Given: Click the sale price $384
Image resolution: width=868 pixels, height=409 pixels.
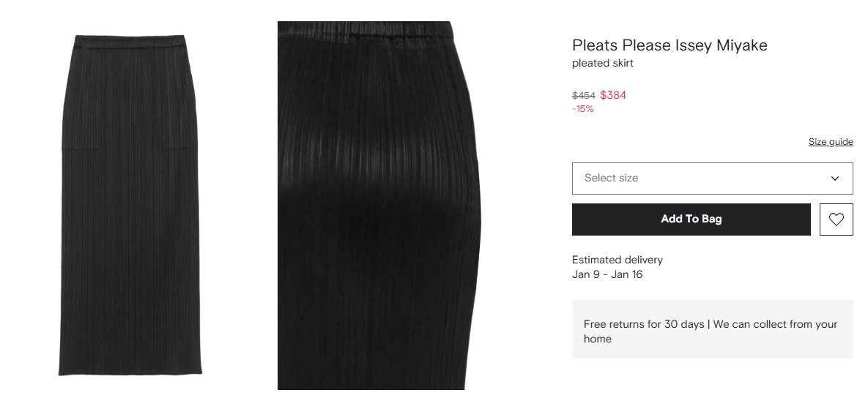Looking at the screenshot, I should click(613, 95).
